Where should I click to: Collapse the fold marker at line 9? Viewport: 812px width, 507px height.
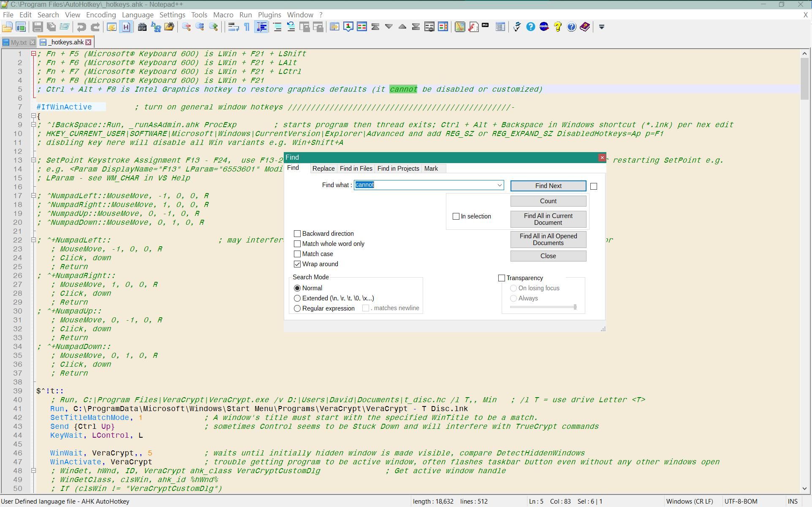(x=33, y=125)
